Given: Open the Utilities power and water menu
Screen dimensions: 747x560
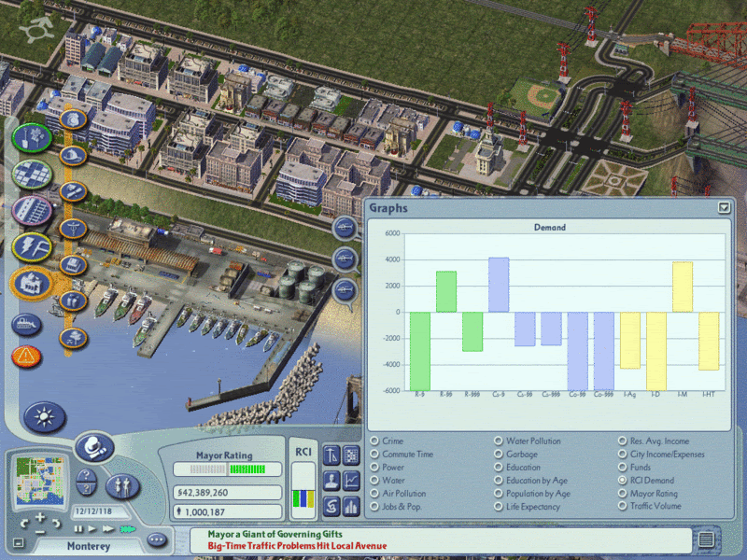Looking at the screenshot, I should click(x=32, y=246).
